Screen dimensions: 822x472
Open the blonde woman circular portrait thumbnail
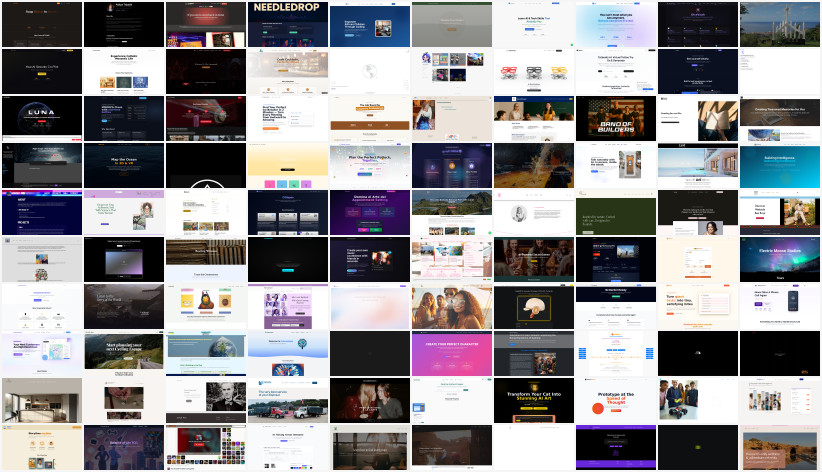(534, 212)
